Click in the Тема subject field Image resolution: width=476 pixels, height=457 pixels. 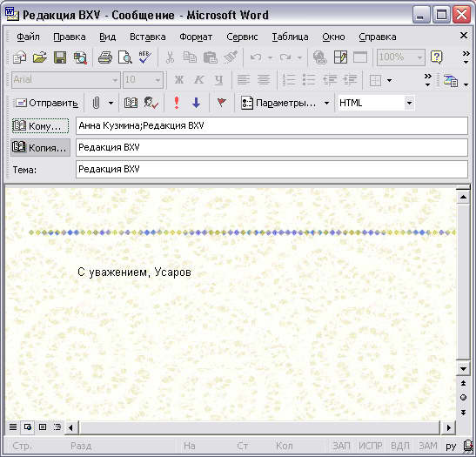(x=272, y=169)
